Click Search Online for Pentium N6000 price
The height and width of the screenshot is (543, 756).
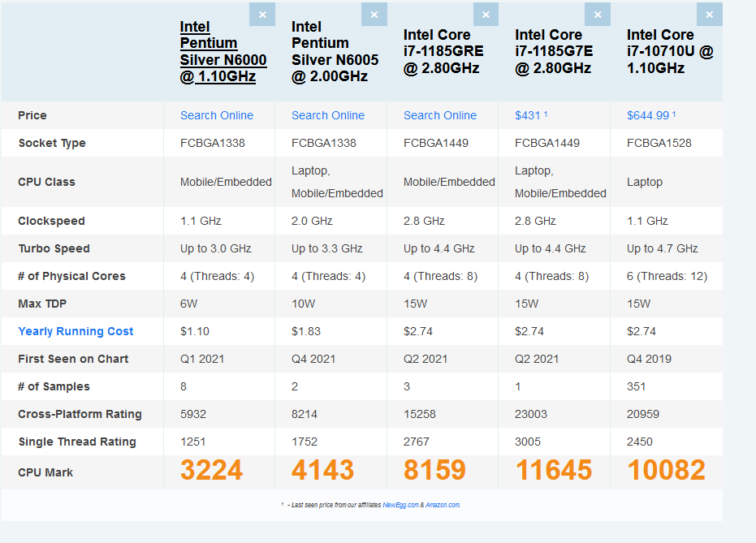pos(217,115)
